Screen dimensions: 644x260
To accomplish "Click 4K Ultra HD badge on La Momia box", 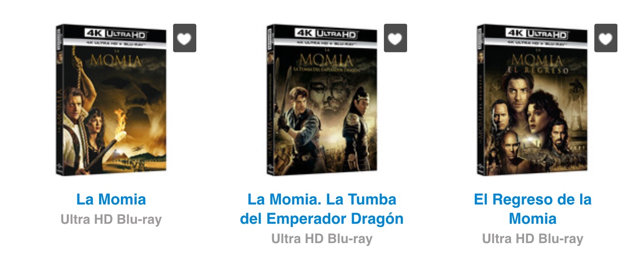I will [x=115, y=34].
